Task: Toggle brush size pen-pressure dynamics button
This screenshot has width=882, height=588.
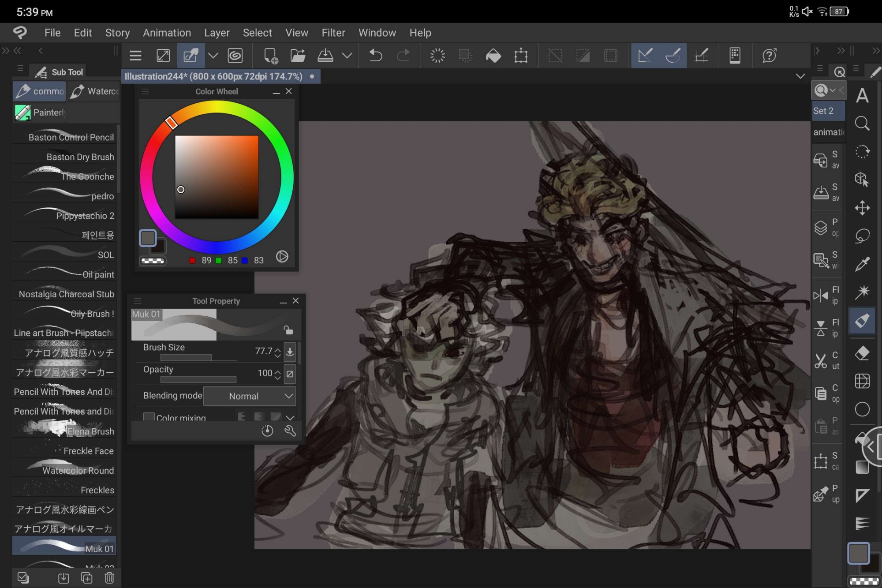Action: [290, 352]
